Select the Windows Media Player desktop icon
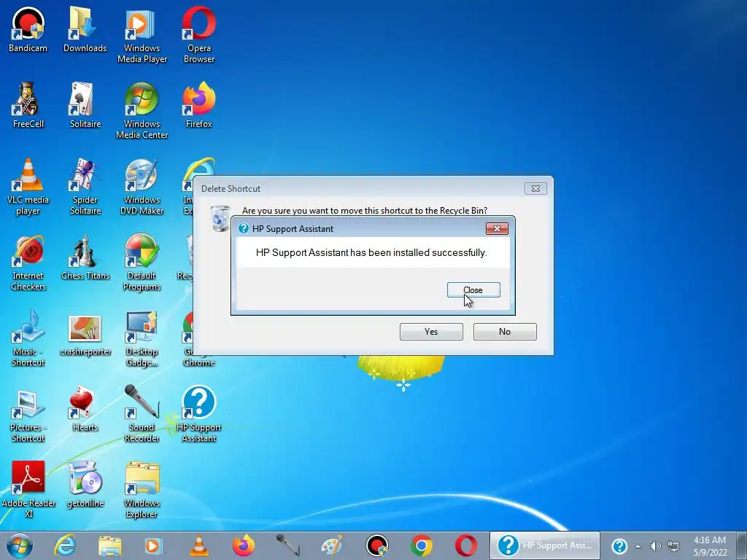 (142, 35)
